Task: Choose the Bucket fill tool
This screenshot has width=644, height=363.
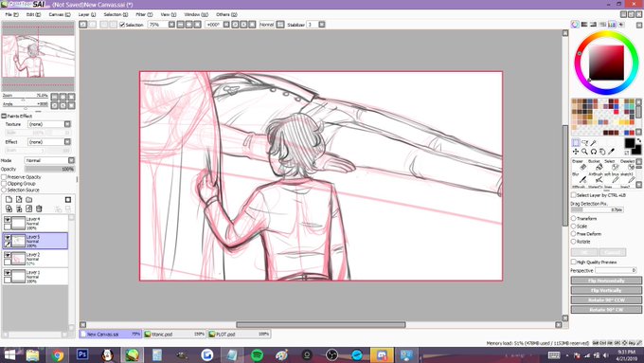Action: pos(595,164)
